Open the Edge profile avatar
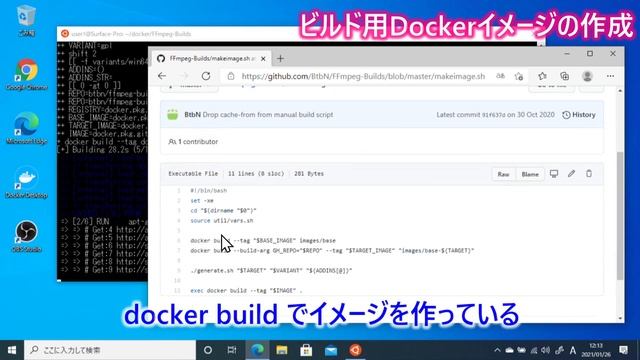640x360 pixels. tap(587, 76)
